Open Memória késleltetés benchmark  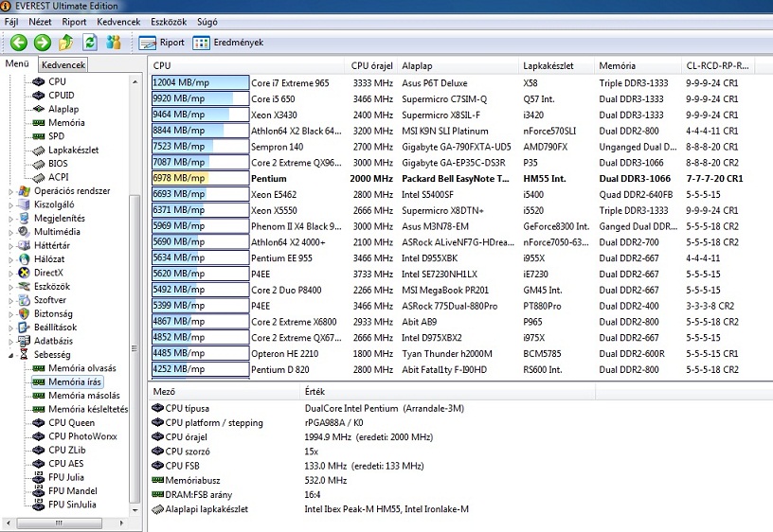(x=80, y=409)
